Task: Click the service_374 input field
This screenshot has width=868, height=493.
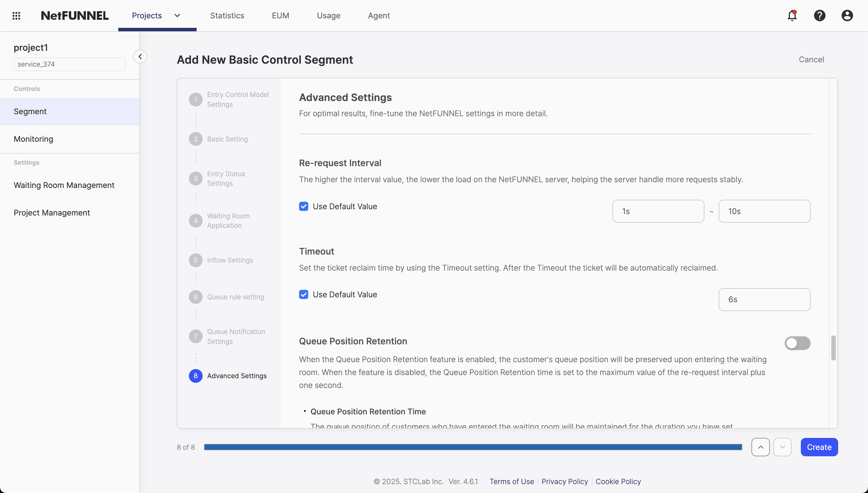Action: click(69, 64)
